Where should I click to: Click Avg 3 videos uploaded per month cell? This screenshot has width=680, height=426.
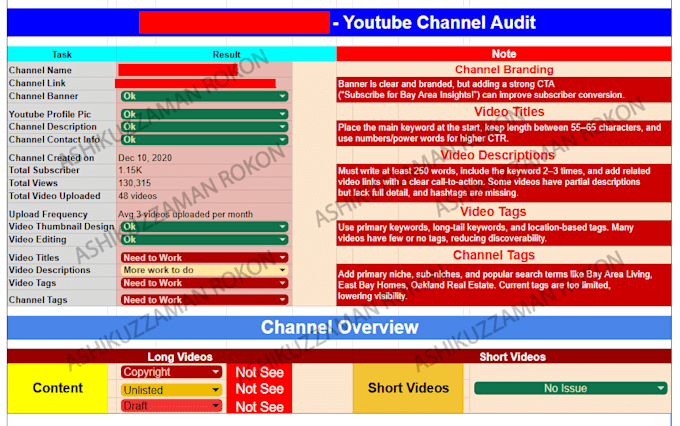(x=204, y=214)
